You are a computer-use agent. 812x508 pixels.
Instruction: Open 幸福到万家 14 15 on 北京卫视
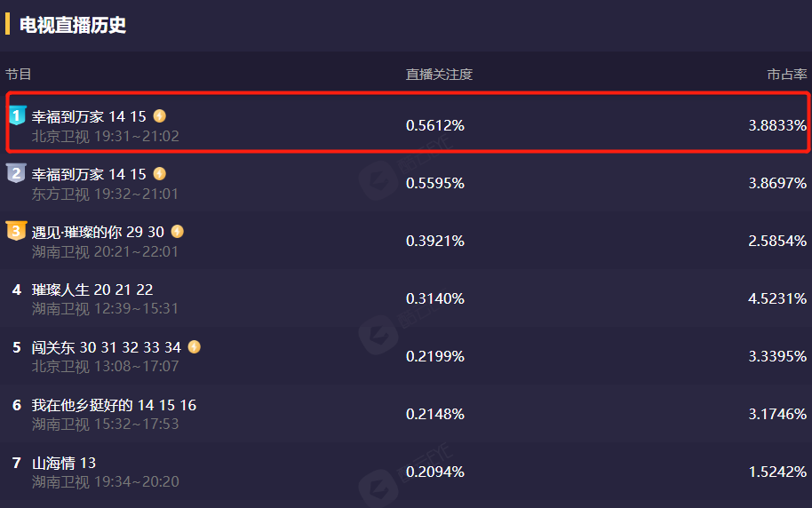tap(89, 116)
